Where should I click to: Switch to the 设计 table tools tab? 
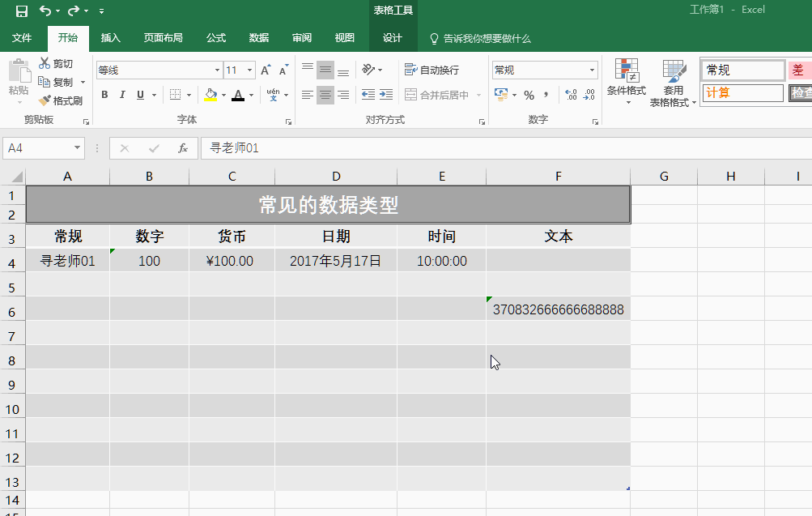pyautogui.click(x=393, y=38)
